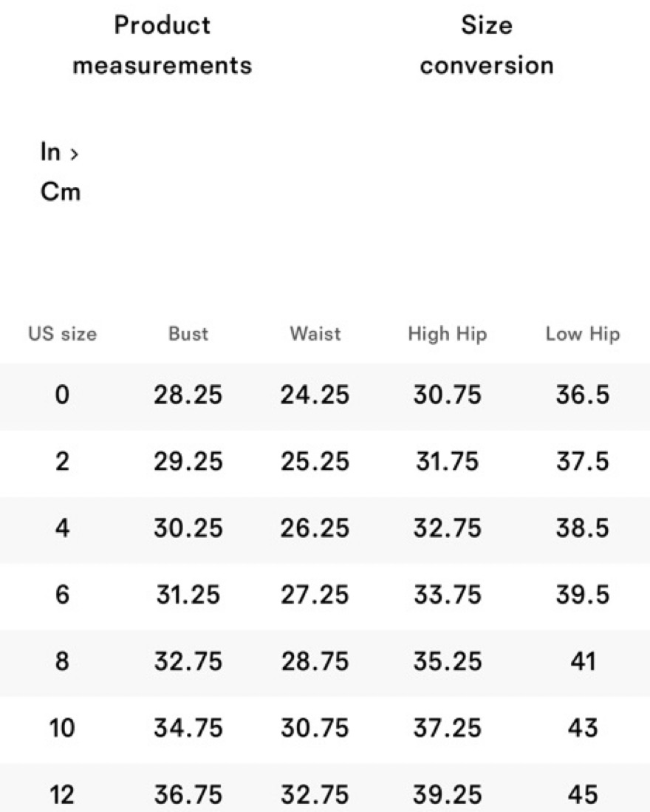
Task: Pick the US size 10 row label
Action: tap(62, 729)
